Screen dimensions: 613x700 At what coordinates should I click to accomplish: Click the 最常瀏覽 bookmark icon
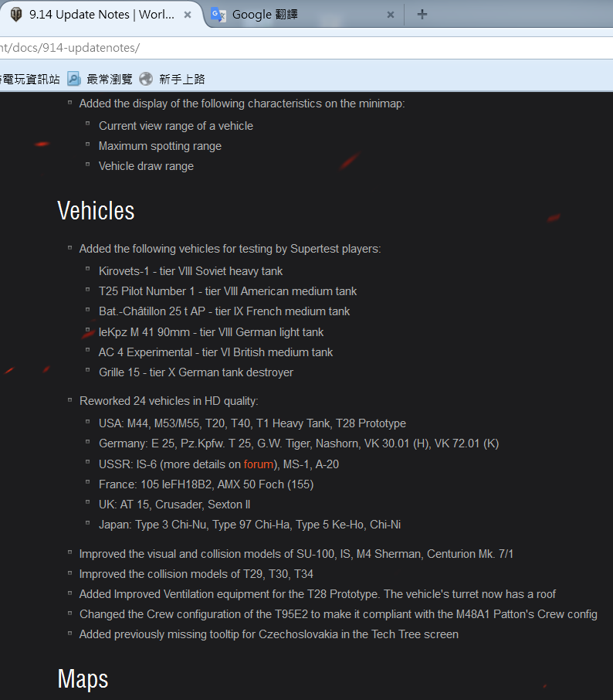click(74, 79)
